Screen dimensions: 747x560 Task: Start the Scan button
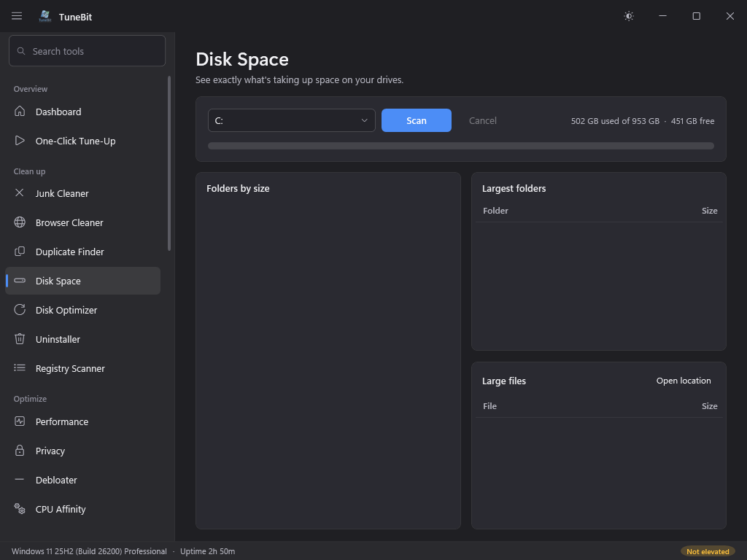coord(417,120)
